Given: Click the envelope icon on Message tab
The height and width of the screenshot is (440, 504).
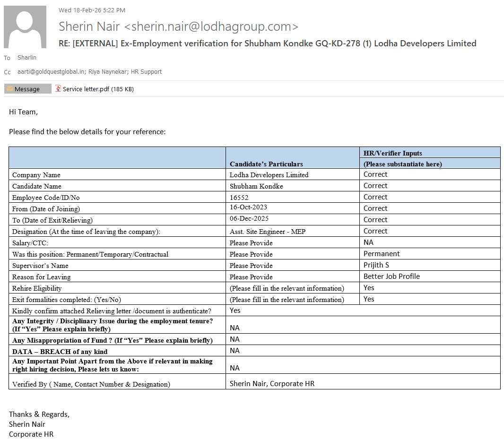Looking at the screenshot, I should click(x=10, y=89).
